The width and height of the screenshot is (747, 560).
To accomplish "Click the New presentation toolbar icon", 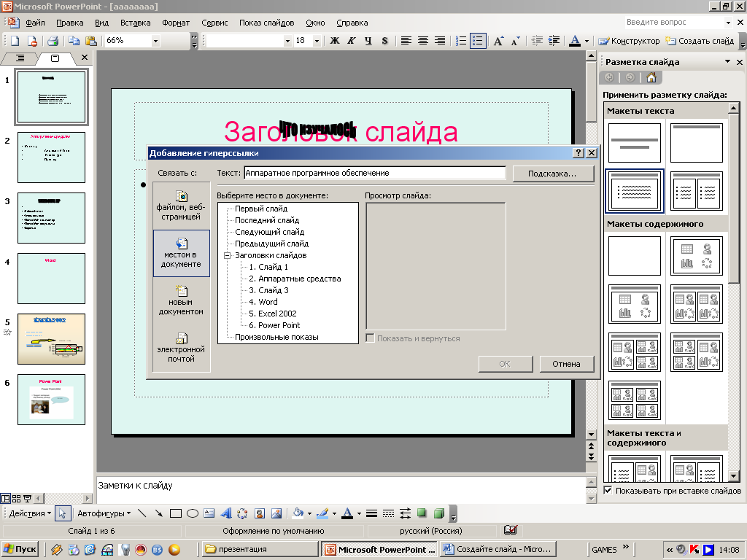I will pos(15,41).
